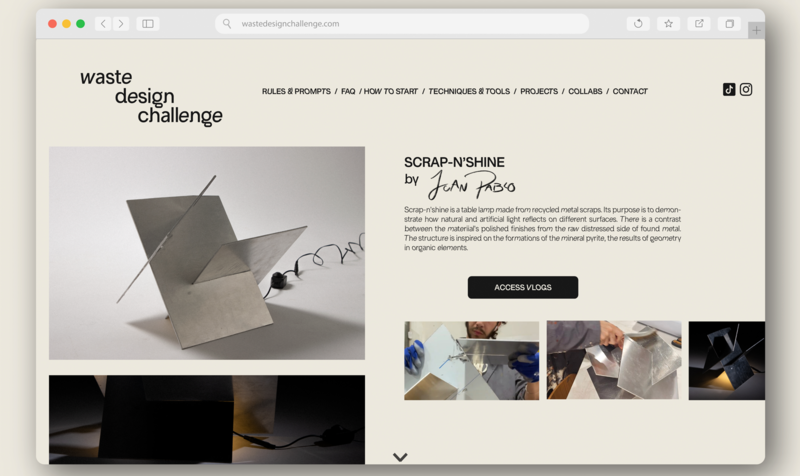Click the waste design challenge logo

[151, 97]
